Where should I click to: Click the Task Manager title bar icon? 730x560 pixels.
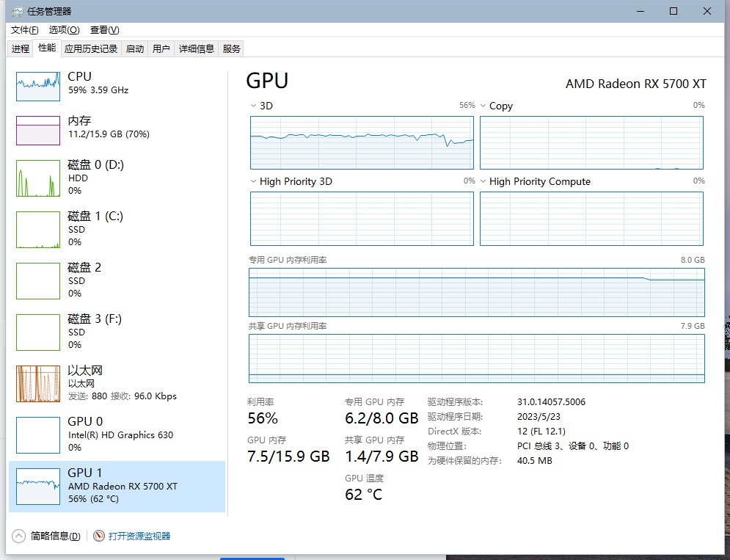click(17, 12)
